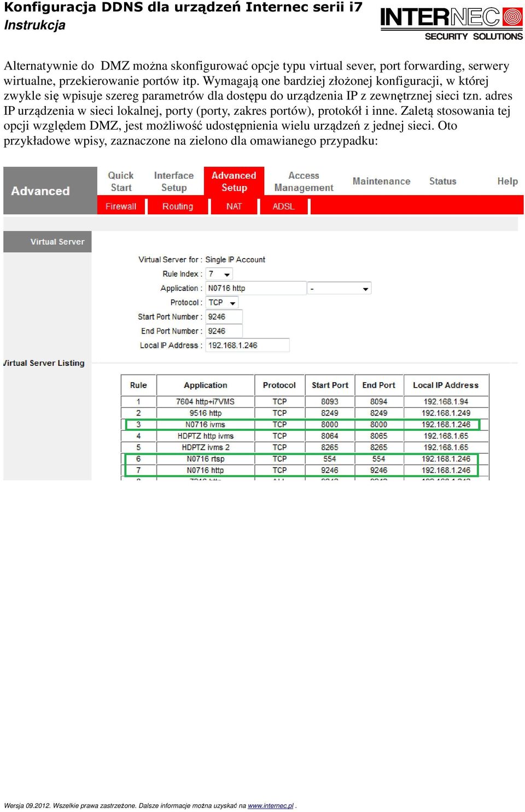Open the Help tab
The image size is (525, 812).
click(x=507, y=182)
